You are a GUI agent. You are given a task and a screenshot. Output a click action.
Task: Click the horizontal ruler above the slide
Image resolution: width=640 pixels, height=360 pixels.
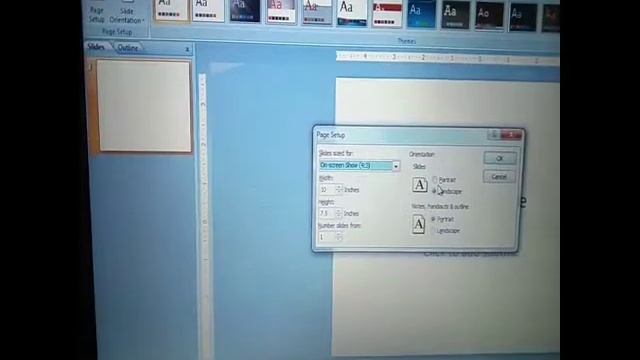coord(447,58)
